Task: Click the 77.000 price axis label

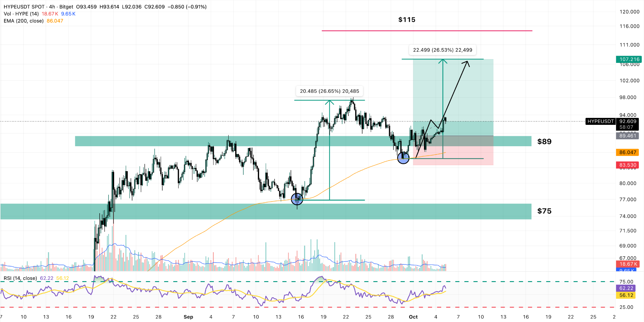Action: tap(628, 200)
